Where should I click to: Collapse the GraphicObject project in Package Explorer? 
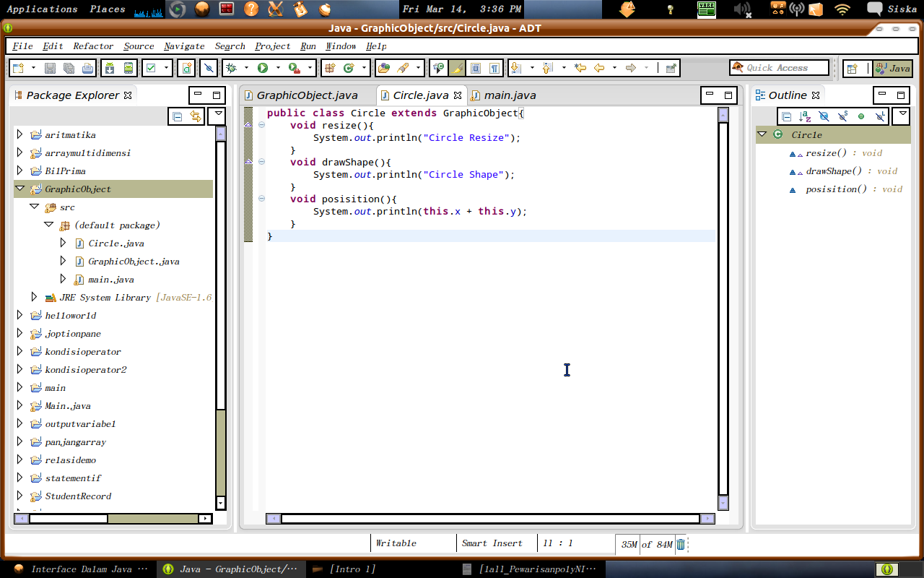tap(20, 189)
